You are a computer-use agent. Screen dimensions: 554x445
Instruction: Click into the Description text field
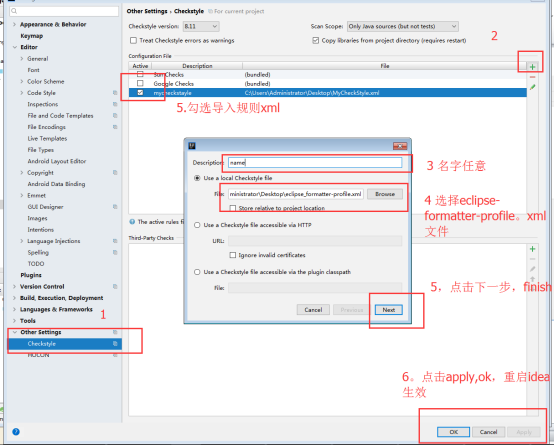click(x=315, y=163)
